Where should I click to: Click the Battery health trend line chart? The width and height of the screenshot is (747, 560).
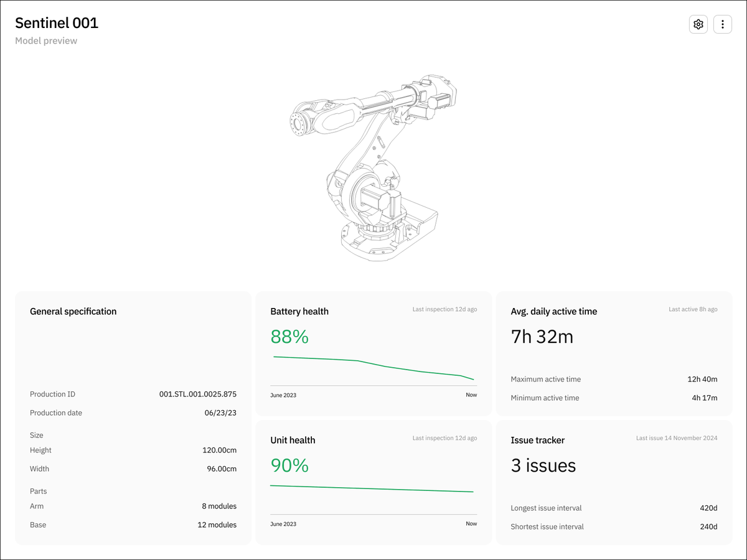click(374, 368)
